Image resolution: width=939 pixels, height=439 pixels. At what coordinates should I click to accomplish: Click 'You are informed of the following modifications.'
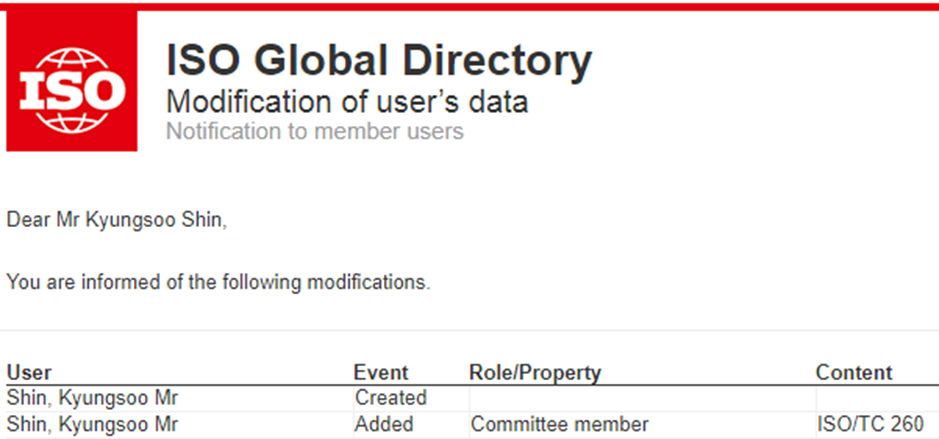[219, 281]
